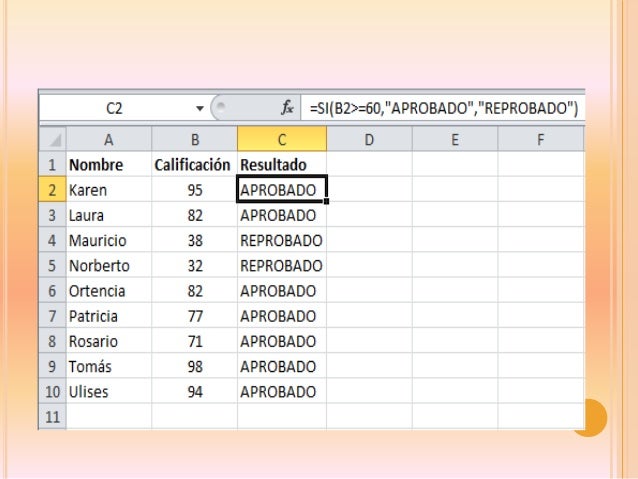Select row 5 header

pos(52,265)
